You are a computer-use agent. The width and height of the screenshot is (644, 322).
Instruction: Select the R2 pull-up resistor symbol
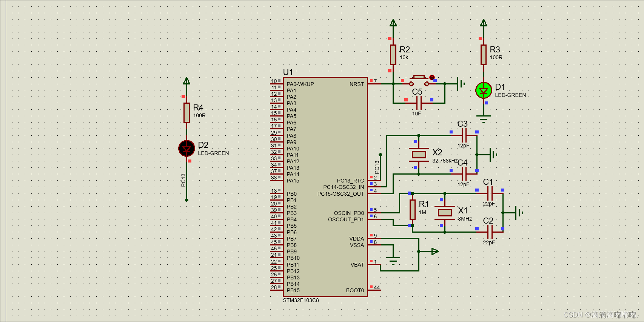tap(393, 55)
